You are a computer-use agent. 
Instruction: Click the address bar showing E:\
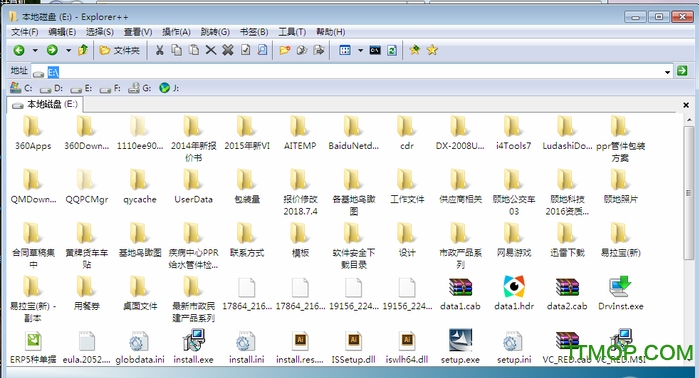tap(352, 72)
